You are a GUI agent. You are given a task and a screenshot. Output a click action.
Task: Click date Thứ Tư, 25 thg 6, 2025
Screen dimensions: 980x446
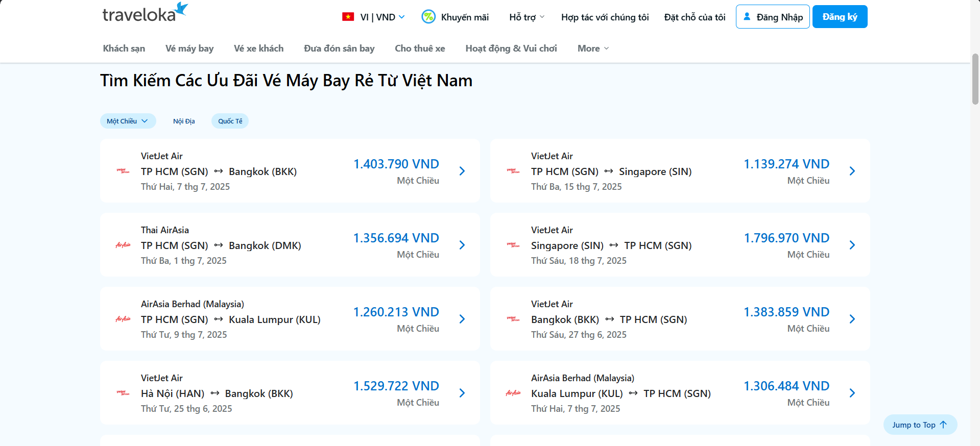186,409
